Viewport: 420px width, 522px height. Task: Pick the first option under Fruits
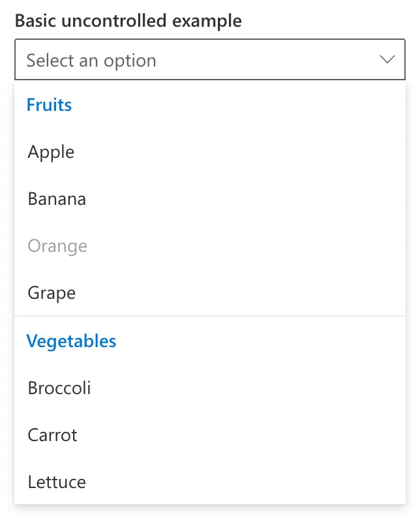point(51,152)
